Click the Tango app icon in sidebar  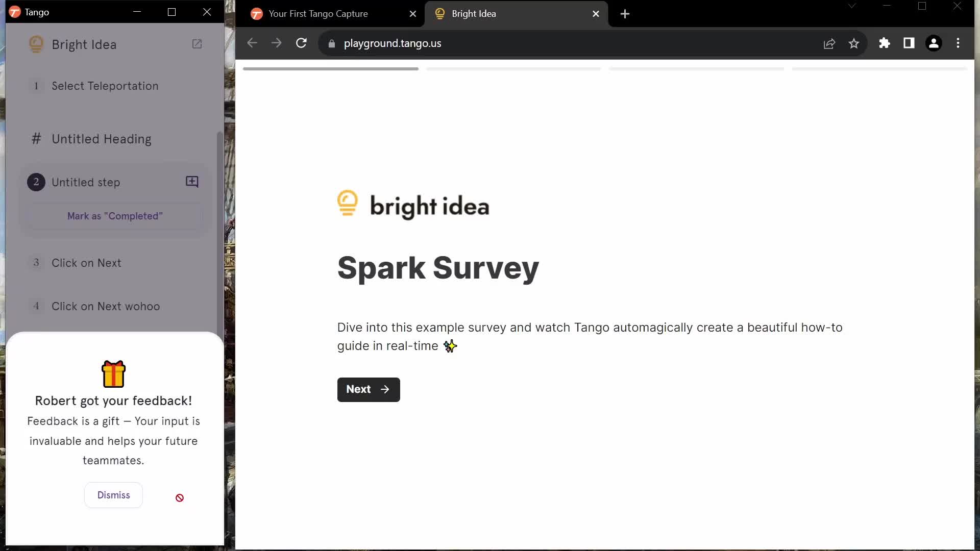pyautogui.click(x=14, y=11)
